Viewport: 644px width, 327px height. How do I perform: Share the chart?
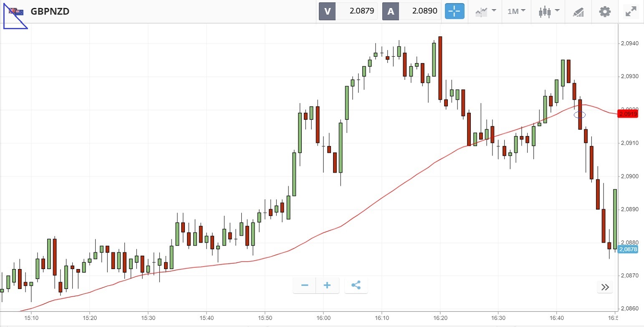pyautogui.click(x=356, y=285)
